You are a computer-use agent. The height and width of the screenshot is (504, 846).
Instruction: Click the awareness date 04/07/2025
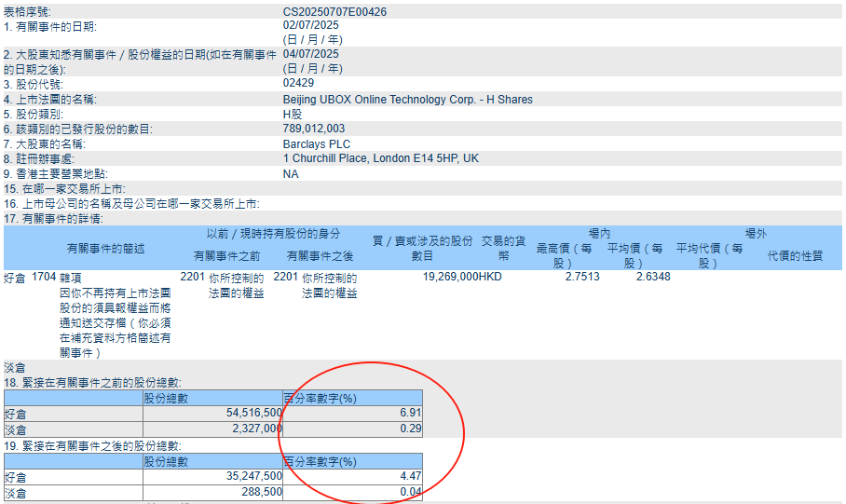[311, 54]
